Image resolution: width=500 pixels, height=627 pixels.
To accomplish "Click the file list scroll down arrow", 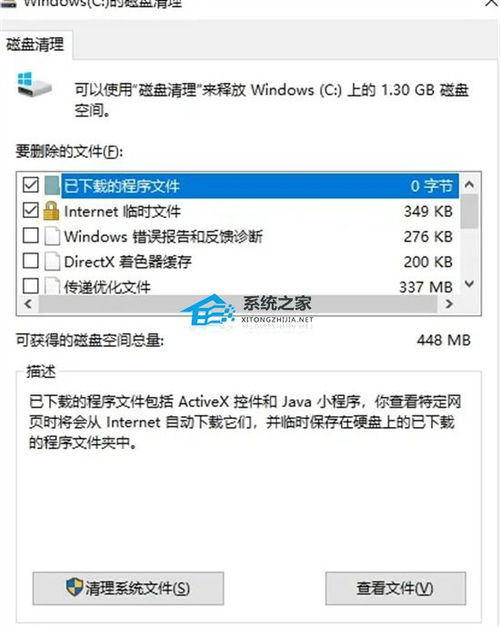I will [470, 284].
